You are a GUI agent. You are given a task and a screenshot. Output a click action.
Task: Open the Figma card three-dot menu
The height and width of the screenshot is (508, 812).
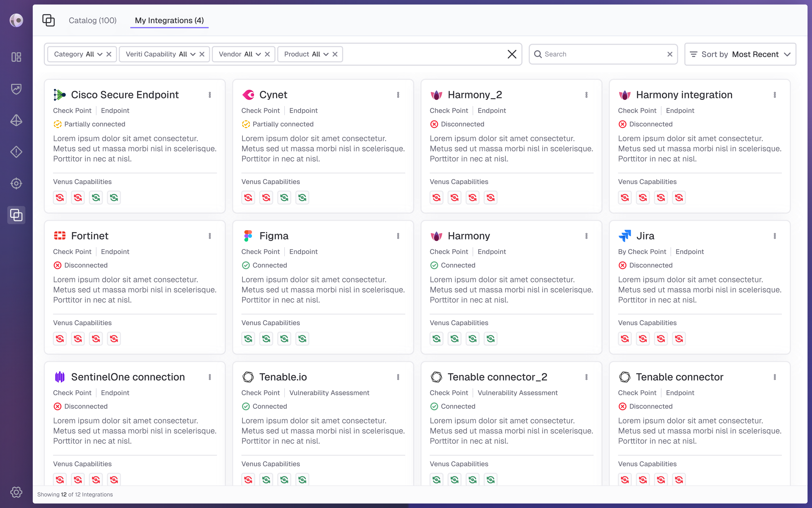click(398, 236)
